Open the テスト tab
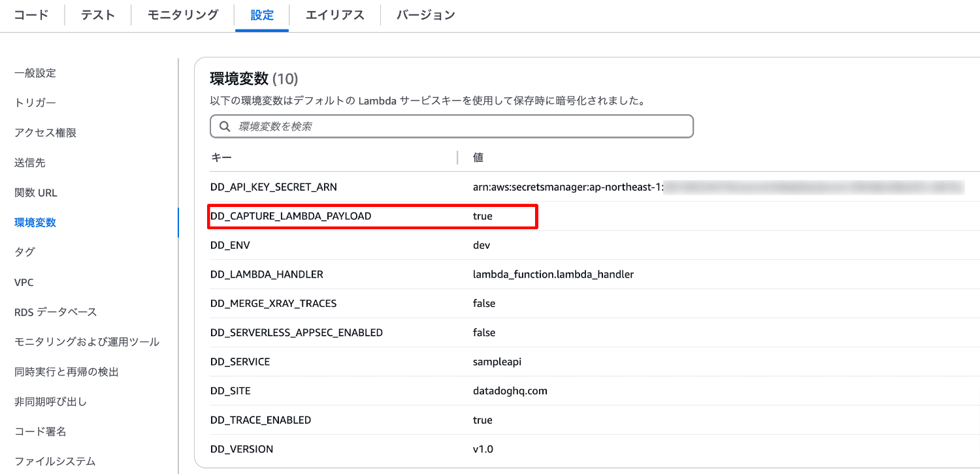 click(x=98, y=15)
